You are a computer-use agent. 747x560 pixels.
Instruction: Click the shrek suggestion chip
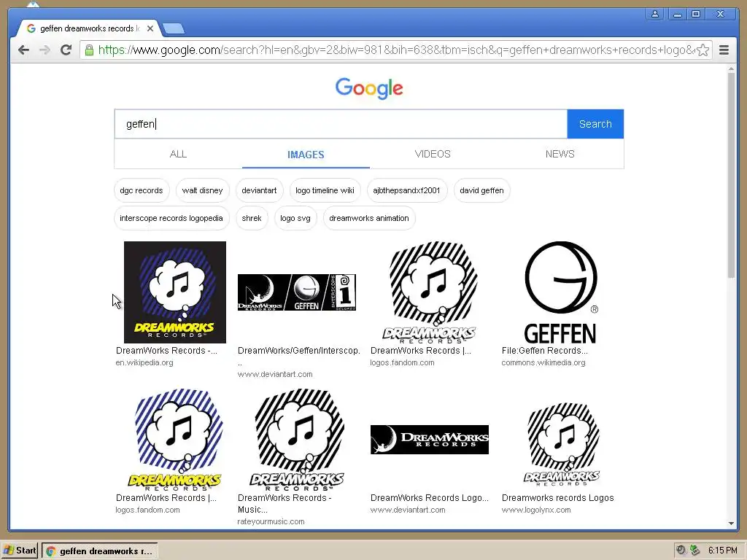(252, 218)
